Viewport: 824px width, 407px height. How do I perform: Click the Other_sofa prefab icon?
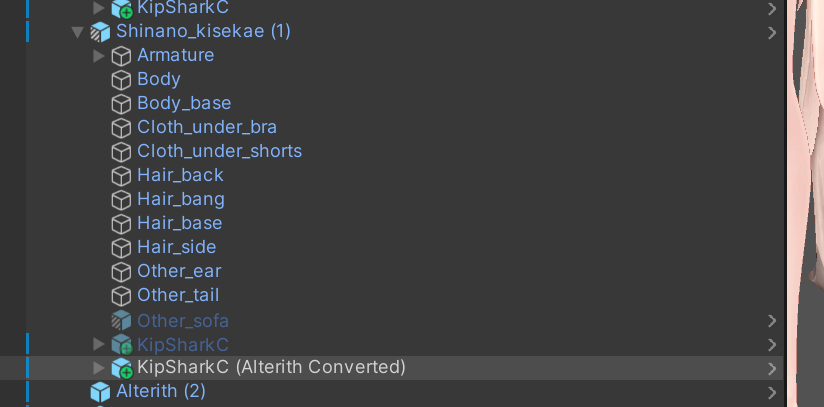coord(121,320)
